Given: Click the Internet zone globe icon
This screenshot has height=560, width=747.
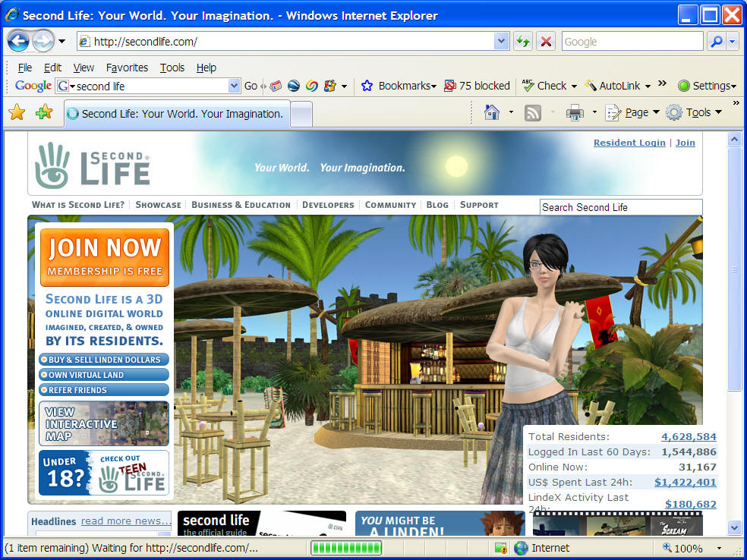Looking at the screenshot, I should coord(521,548).
